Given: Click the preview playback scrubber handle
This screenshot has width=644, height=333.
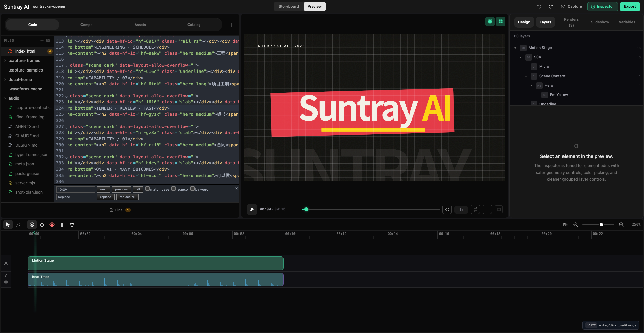Looking at the screenshot, I should tap(306, 209).
